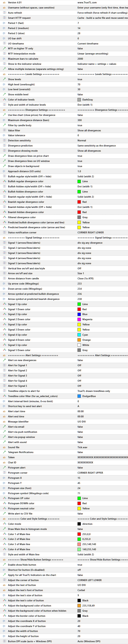
Task: Select the 235,158,49 background color swatch of button
Action: [x=79, y=606]
